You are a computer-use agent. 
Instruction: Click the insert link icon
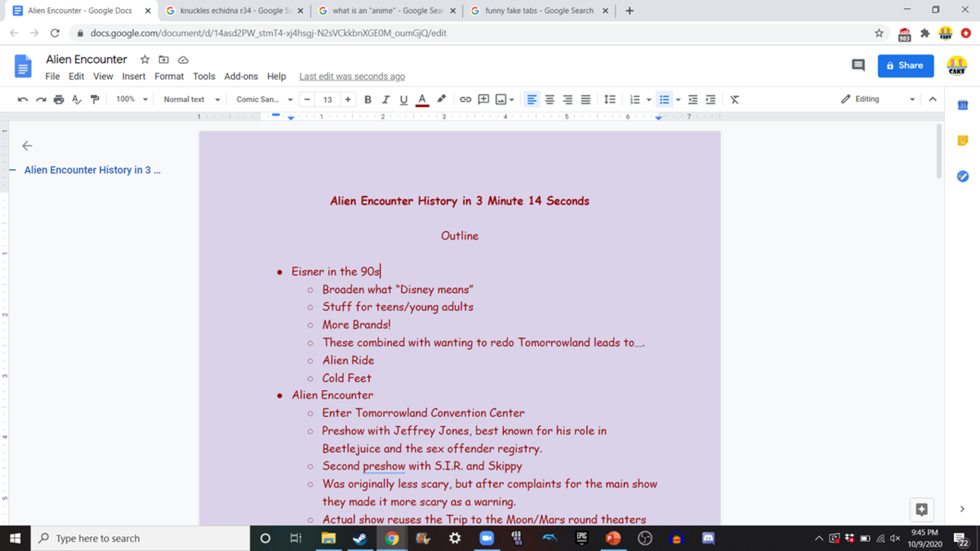[465, 100]
